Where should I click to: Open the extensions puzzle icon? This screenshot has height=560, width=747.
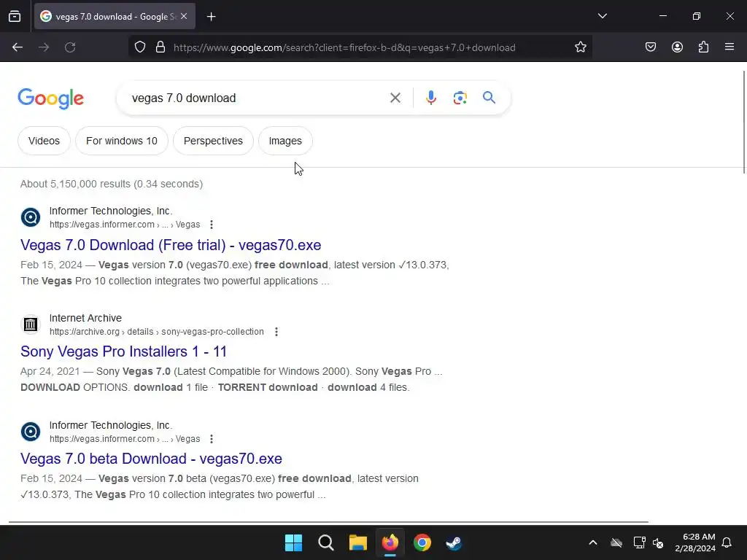(703, 47)
